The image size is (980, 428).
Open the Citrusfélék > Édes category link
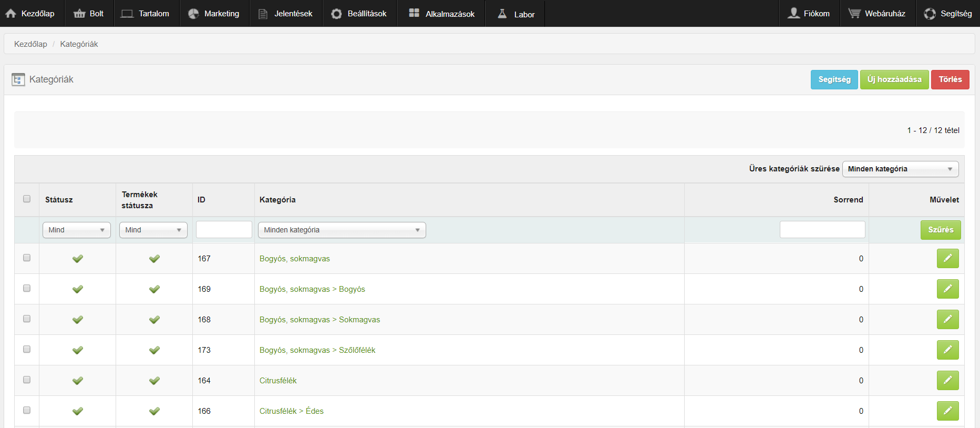(292, 411)
